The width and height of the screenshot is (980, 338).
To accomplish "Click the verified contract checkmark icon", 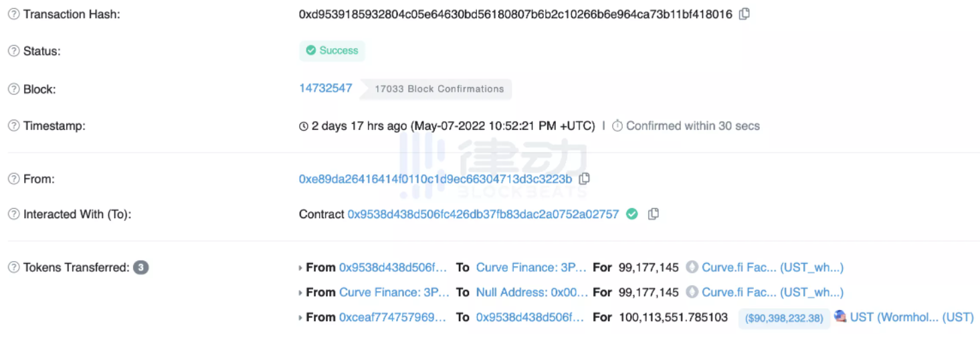I will (x=631, y=214).
